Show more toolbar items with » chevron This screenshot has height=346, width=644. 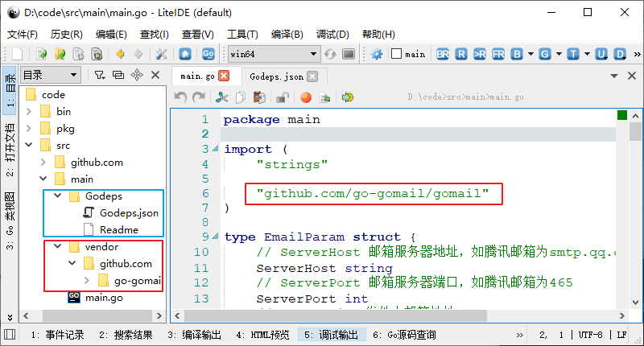pyautogui.click(x=637, y=54)
